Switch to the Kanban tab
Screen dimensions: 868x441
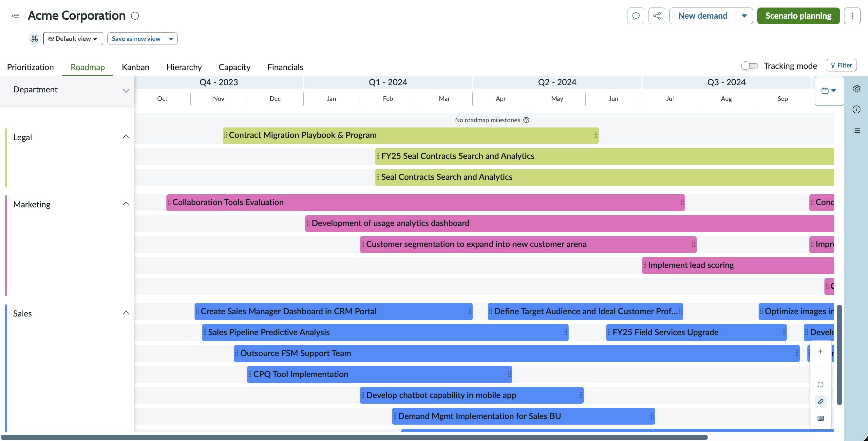coord(136,67)
